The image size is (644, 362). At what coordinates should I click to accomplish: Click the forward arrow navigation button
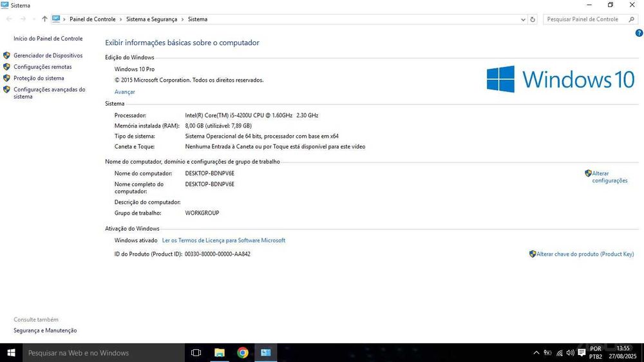[23, 19]
